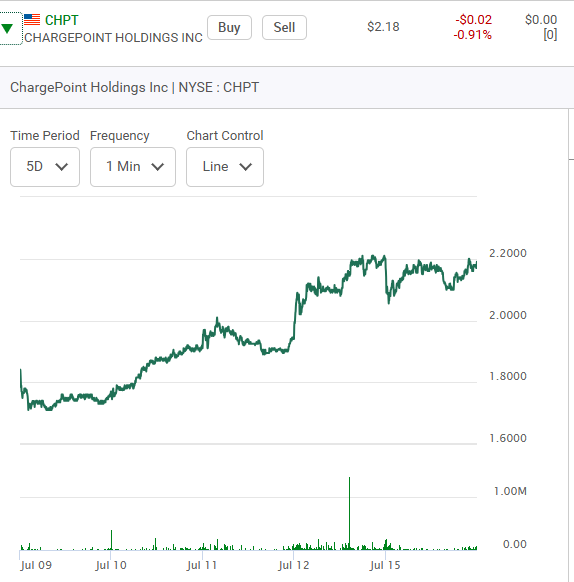Image resolution: width=574 pixels, height=582 pixels.
Task: Click the 1.6000 price axis label
Action: (x=508, y=438)
